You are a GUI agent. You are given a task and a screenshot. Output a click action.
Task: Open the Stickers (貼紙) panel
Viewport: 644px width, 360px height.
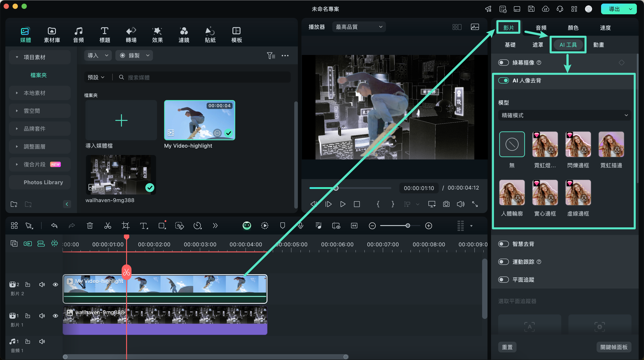tap(210, 34)
